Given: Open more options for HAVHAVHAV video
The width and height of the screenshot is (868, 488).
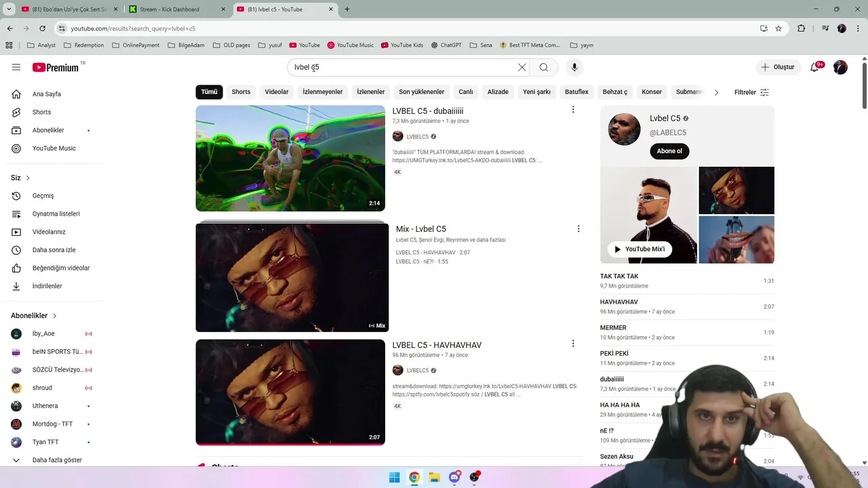Looking at the screenshot, I should [573, 344].
